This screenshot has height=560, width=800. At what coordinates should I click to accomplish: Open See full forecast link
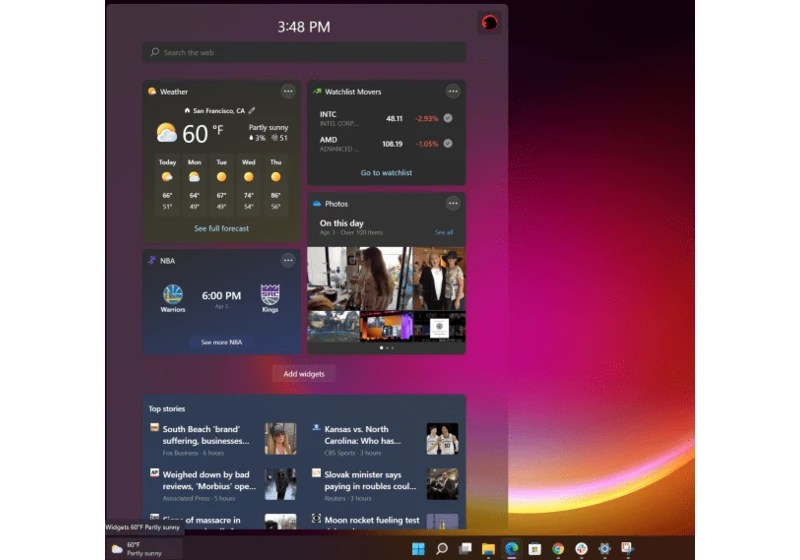(x=221, y=228)
